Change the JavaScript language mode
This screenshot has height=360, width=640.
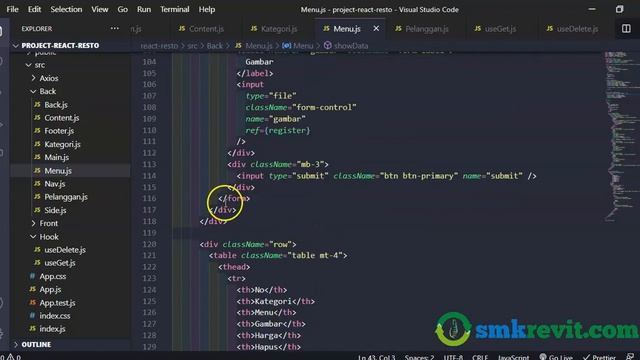(x=513, y=357)
